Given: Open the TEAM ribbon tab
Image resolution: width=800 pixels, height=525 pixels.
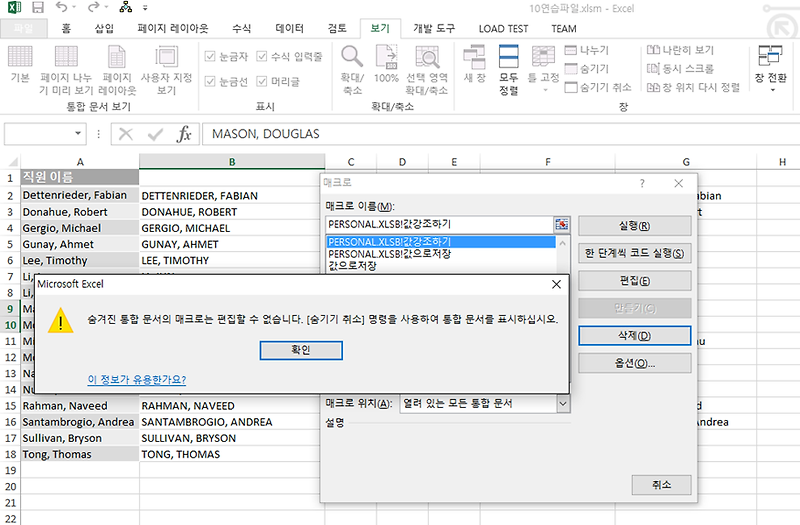Looking at the screenshot, I should pyautogui.click(x=564, y=29).
